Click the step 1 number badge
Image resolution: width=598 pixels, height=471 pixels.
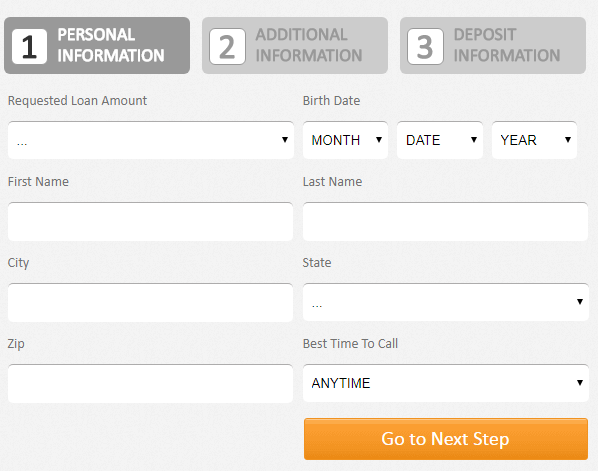coord(29,47)
